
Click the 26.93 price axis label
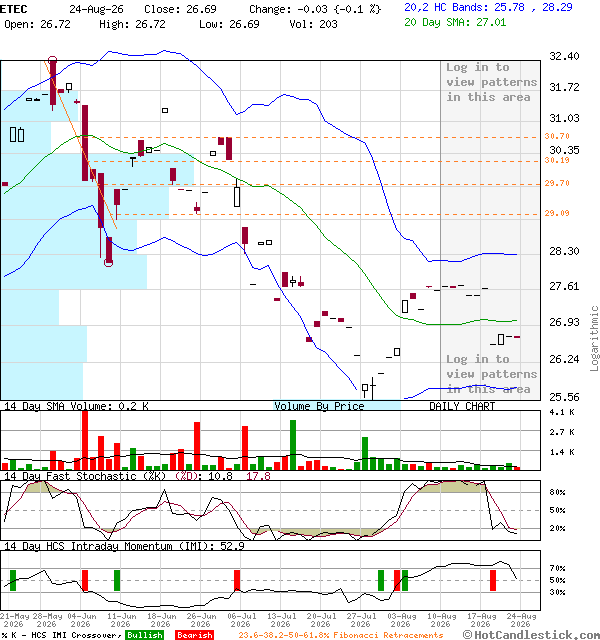(564, 322)
